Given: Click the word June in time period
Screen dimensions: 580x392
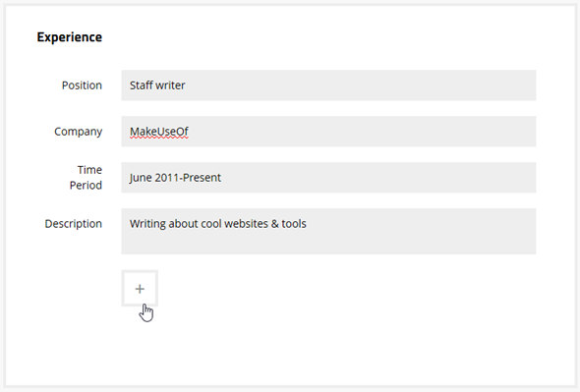Looking at the screenshot, I should [141, 178].
